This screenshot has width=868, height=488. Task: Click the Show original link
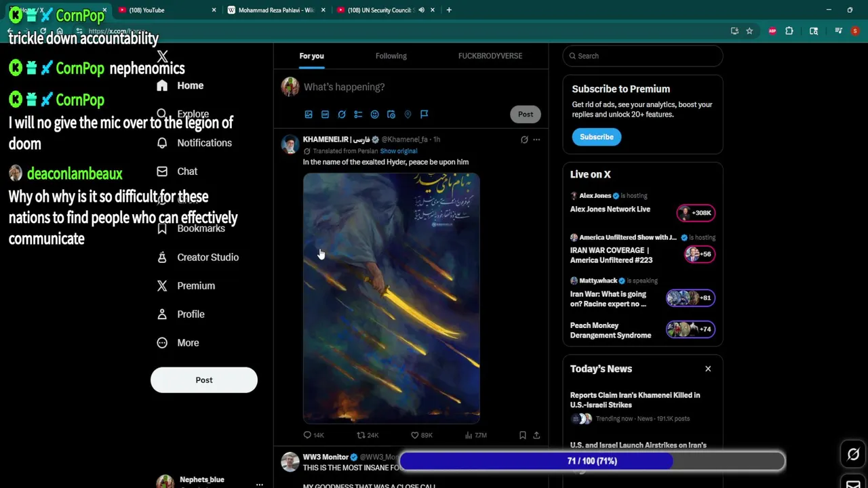399,151
